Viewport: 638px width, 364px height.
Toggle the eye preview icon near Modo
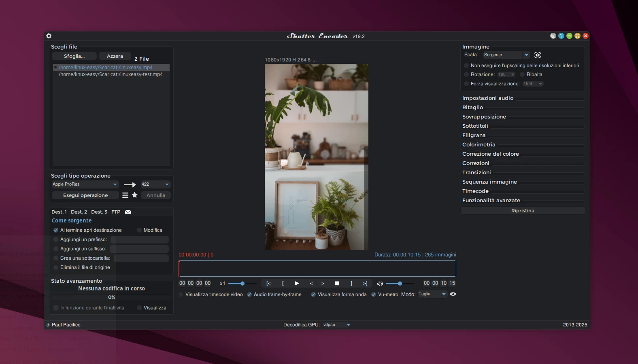tap(453, 294)
